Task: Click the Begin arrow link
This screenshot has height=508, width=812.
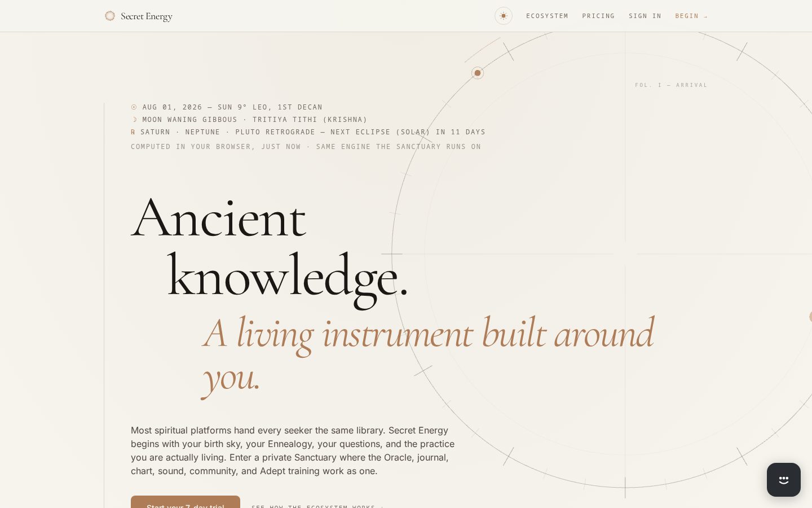Action: 691,16
